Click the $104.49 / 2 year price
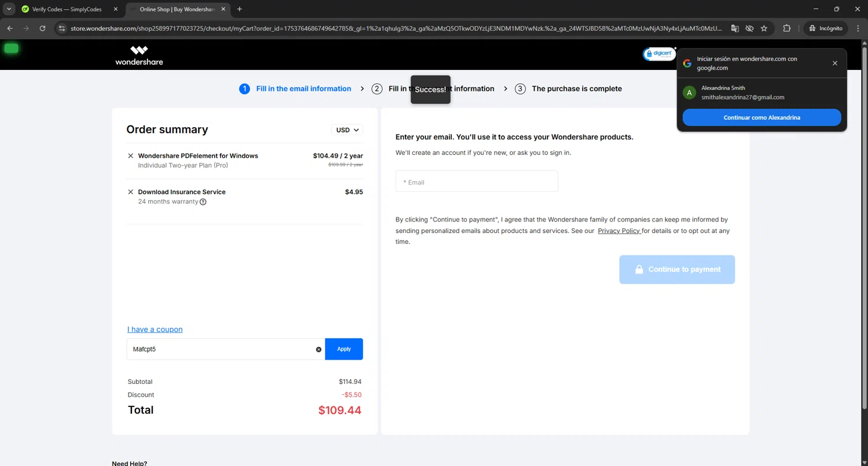 click(x=338, y=156)
